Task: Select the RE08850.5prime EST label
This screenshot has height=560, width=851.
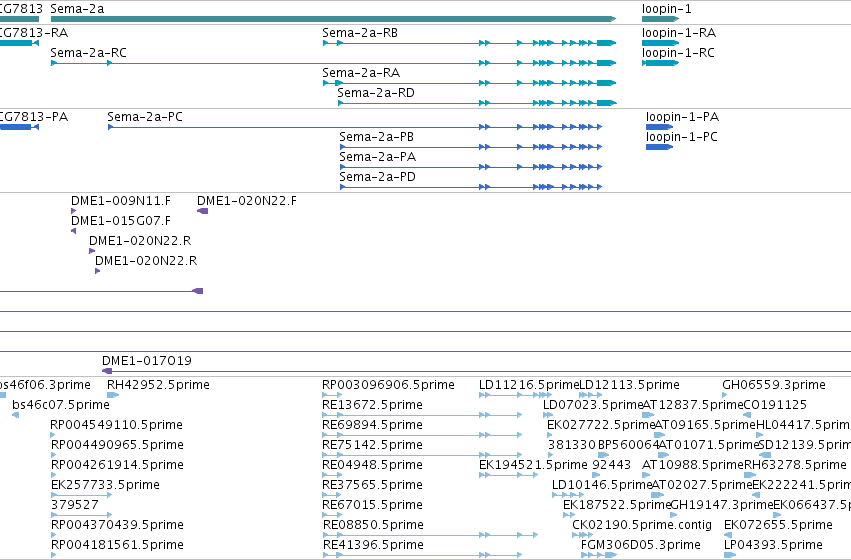Action: pos(373,525)
